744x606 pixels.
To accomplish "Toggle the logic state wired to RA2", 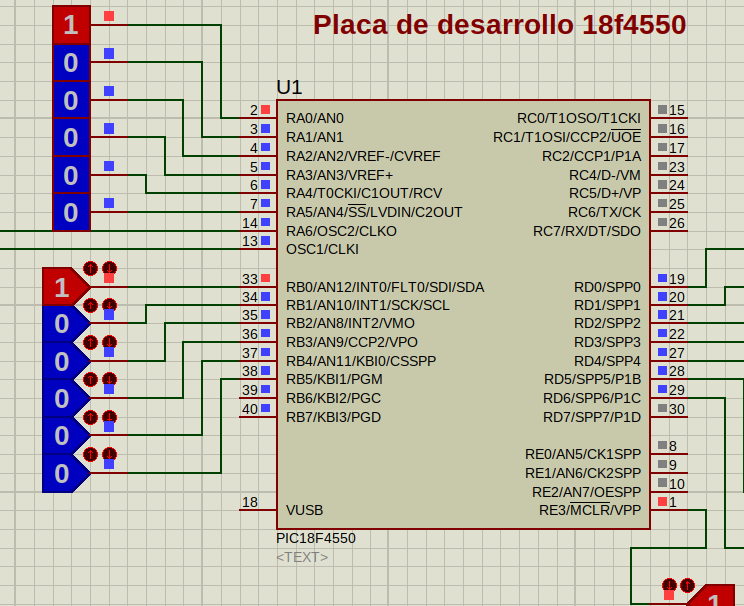I will pyautogui.click(x=71, y=100).
